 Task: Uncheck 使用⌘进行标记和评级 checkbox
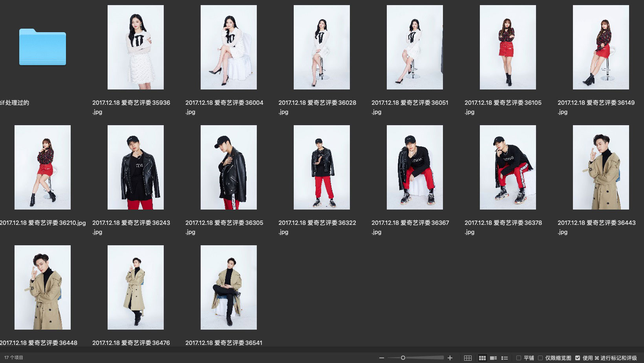click(x=578, y=358)
